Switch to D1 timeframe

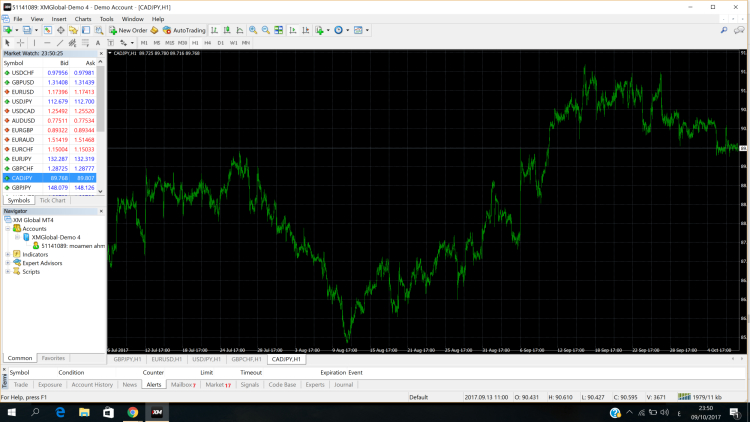[x=221, y=43]
